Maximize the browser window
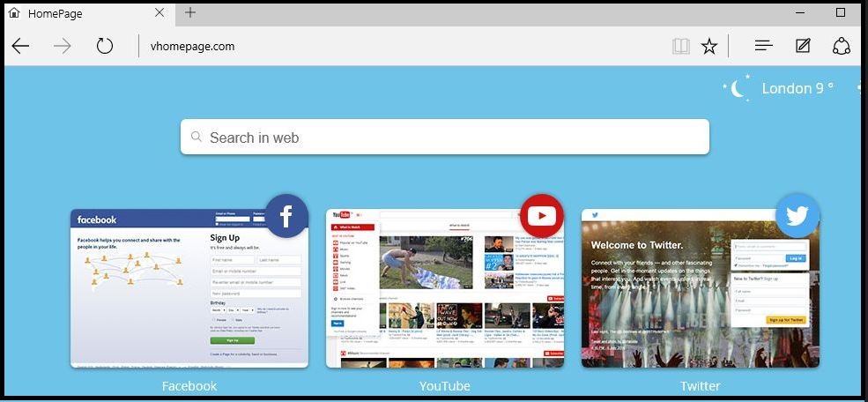Viewport: 868px width, 402px height. point(841,12)
